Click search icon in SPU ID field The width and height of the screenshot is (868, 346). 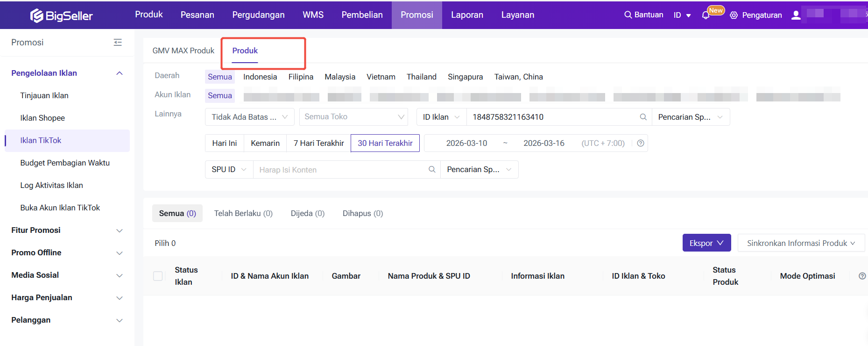[x=432, y=169]
